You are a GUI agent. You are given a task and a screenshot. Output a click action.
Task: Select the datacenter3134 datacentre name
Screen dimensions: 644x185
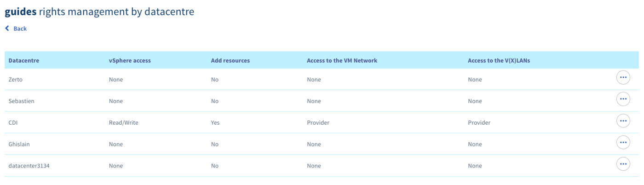tap(29, 166)
